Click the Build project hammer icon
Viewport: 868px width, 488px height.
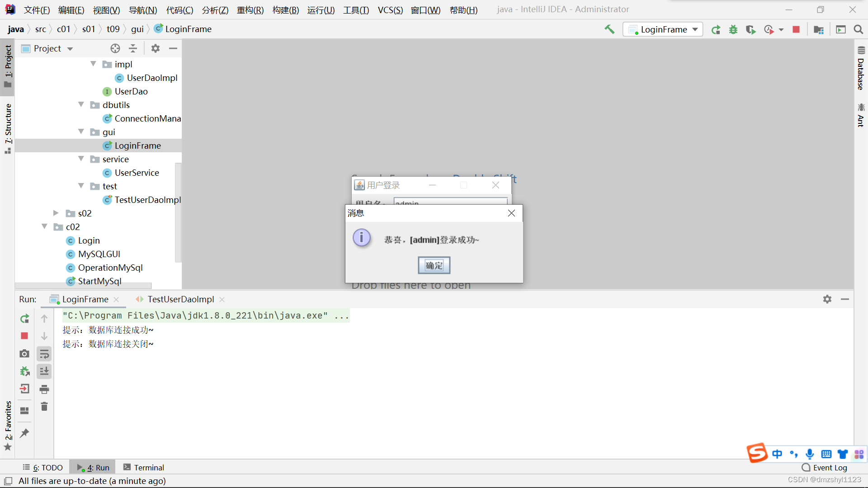point(609,29)
